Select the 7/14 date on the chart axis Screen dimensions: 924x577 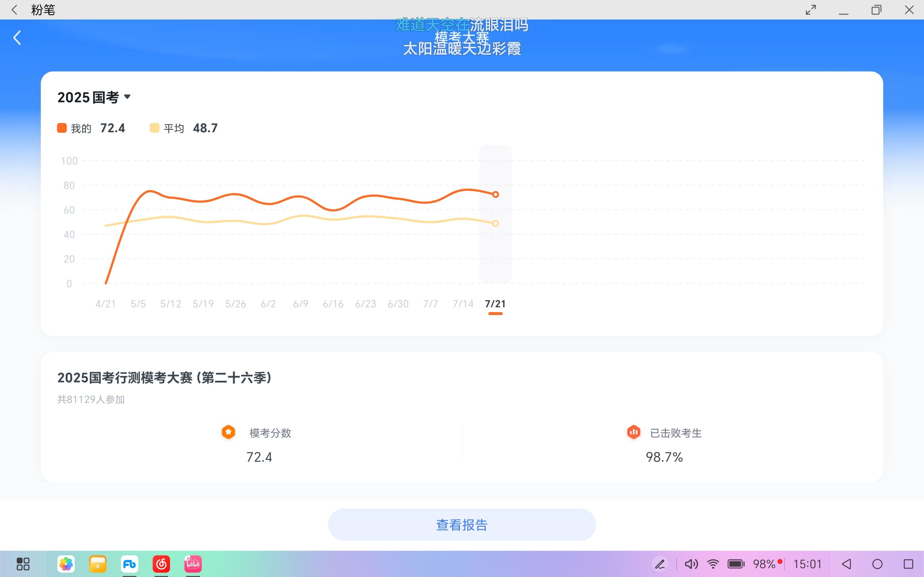click(463, 304)
